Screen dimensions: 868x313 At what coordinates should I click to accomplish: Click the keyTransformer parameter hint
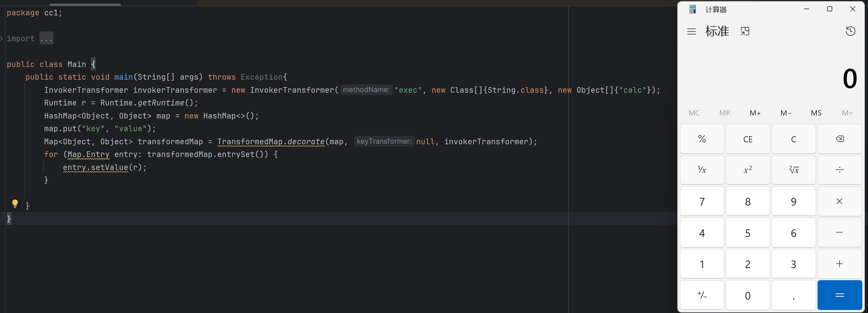click(384, 141)
